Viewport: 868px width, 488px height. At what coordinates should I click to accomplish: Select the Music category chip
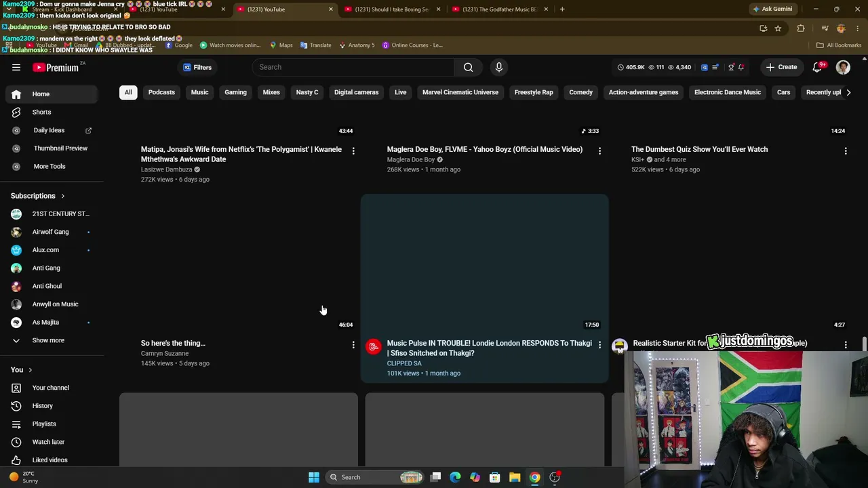pyautogui.click(x=199, y=92)
